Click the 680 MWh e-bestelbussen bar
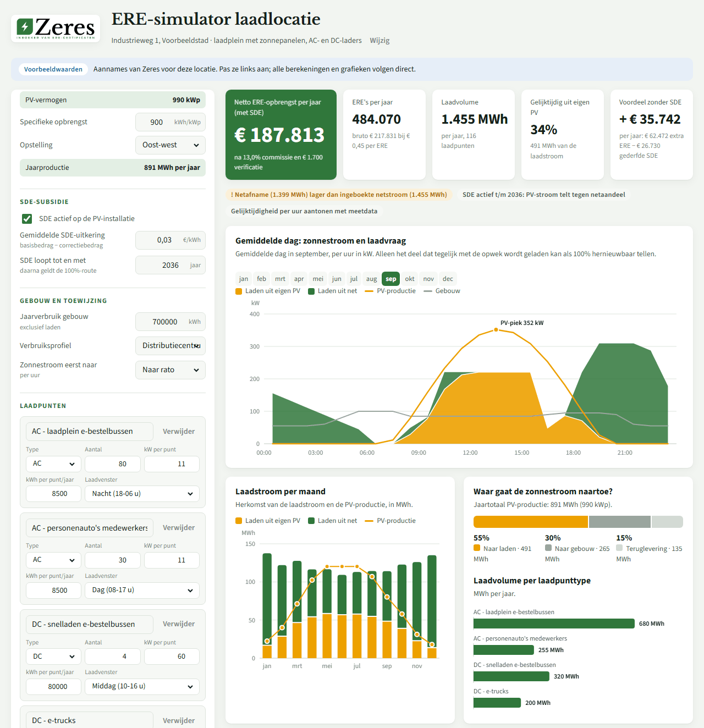The width and height of the screenshot is (704, 728). tap(554, 624)
